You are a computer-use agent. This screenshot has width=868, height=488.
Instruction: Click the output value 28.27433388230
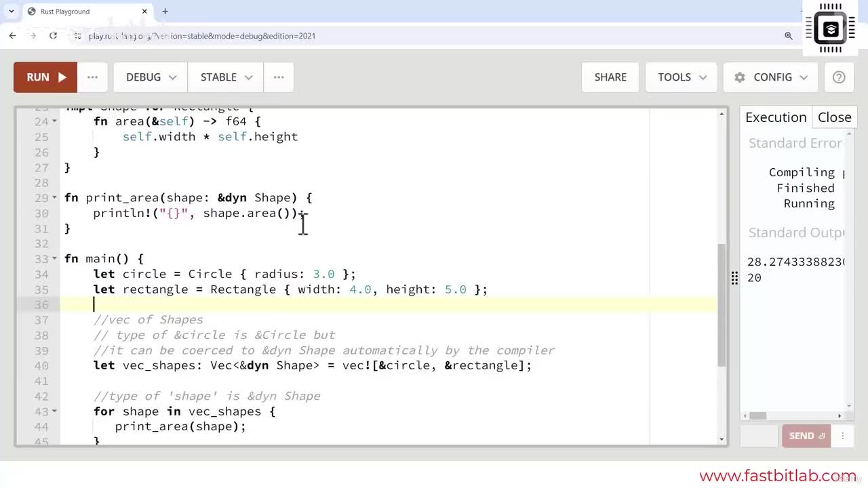click(795, 262)
